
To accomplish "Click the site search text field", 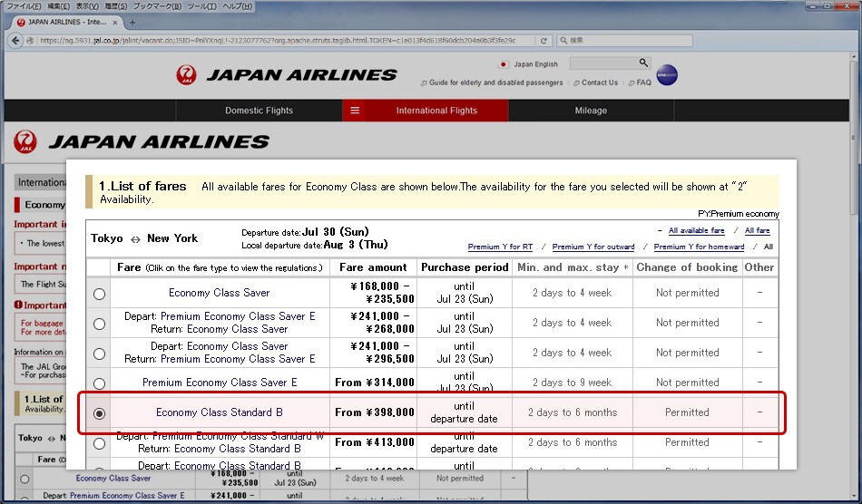I will coord(602,63).
